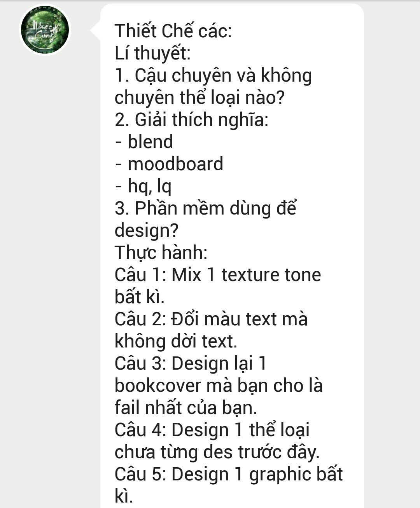The height and width of the screenshot is (508, 420).
Task: Click "3. Phần mềm dùng để" line
Action: (206, 208)
